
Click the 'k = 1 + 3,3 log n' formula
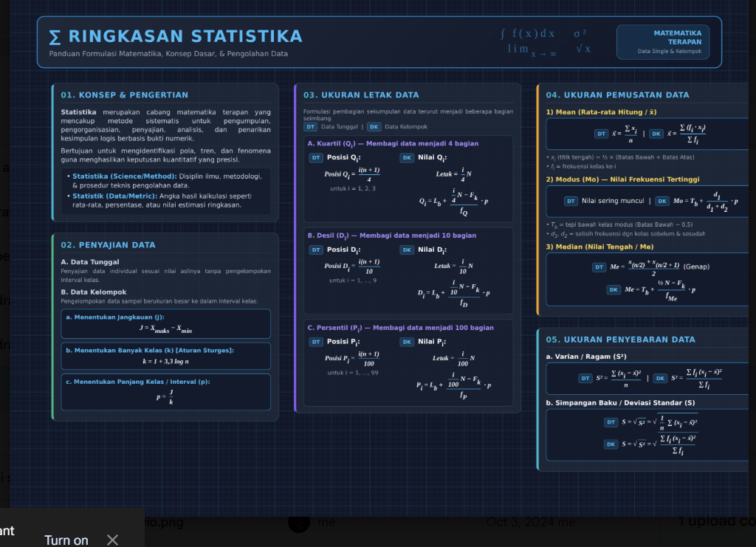click(165, 362)
